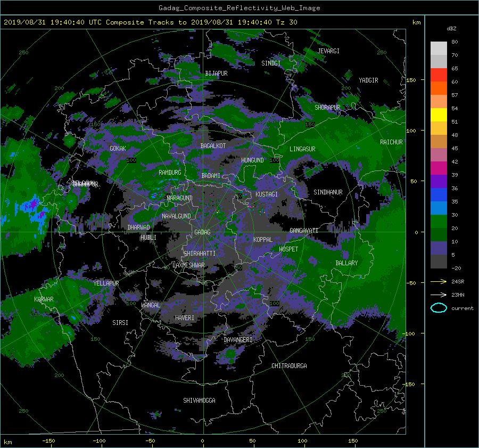Select the RAMDURG city label

[170, 173]
